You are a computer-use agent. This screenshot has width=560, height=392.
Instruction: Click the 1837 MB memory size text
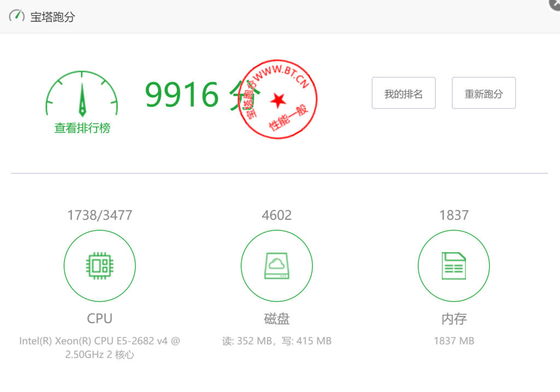click(x=453, y=341)
